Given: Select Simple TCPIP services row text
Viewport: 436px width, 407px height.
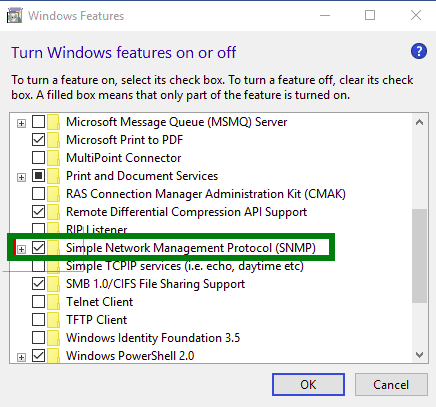Looking at the screenshot, I should click(x=185, y=266).
